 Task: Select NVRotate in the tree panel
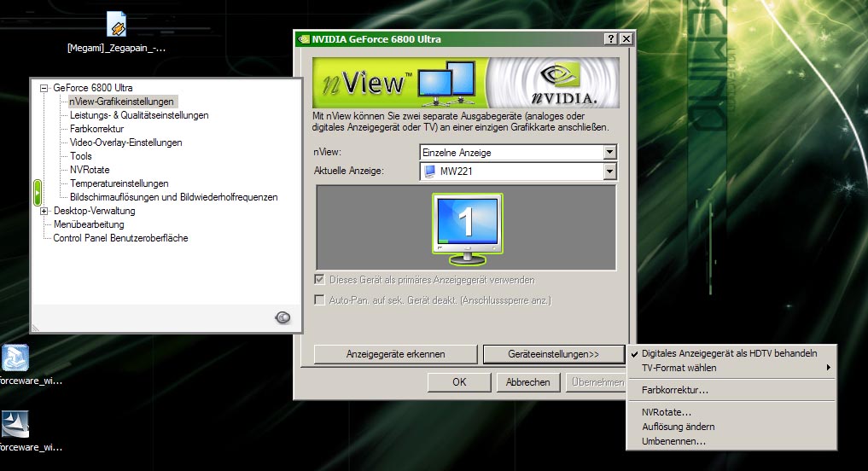(90, 170)
